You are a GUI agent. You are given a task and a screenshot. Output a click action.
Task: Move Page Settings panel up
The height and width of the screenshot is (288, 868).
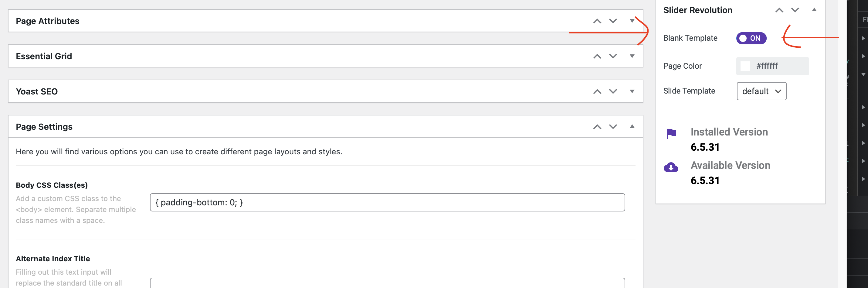click(x=597, y=127)
